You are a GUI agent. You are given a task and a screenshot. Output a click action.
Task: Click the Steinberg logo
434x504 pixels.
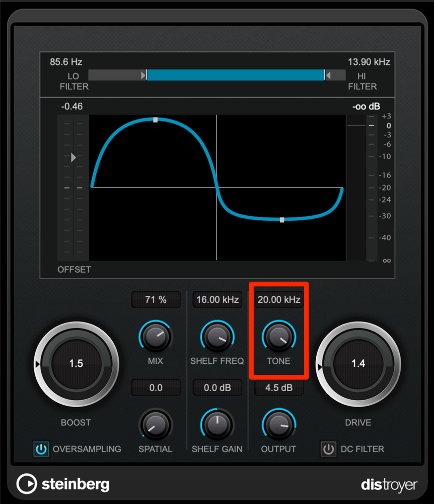63,484
